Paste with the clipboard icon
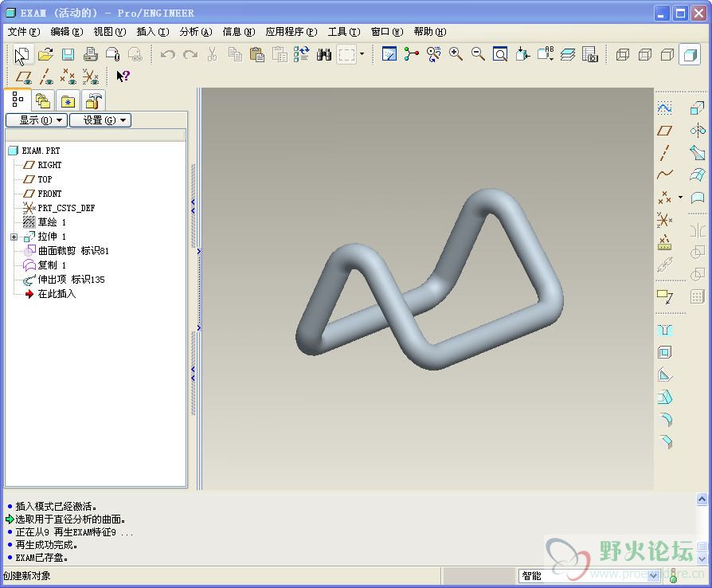 click(x=257, y=54)
